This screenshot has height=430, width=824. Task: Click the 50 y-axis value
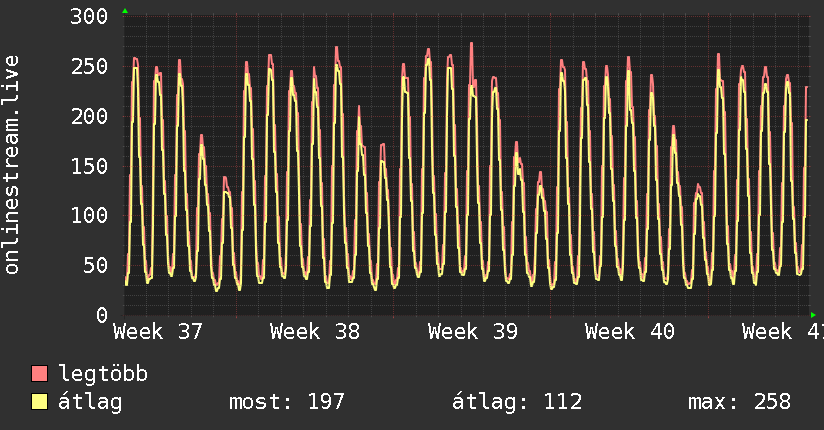click(96, 265)
